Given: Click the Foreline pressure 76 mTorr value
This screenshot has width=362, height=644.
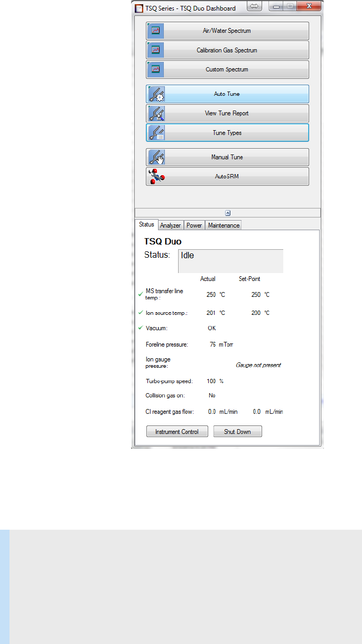Looking at the screenshot, I should (221, 344).
